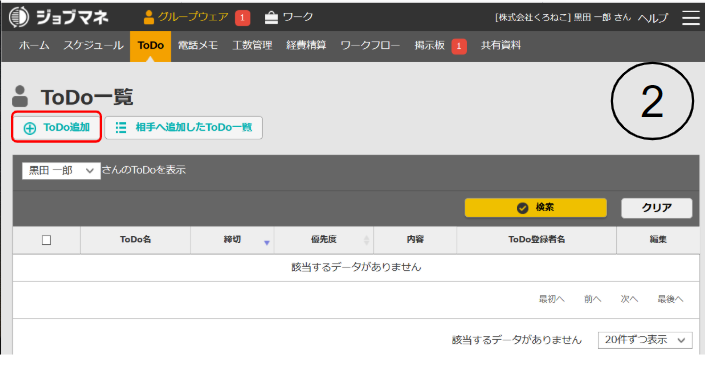Click the yellow 検索 button
This screenshot has width=705, height=368.
[535, 208]
